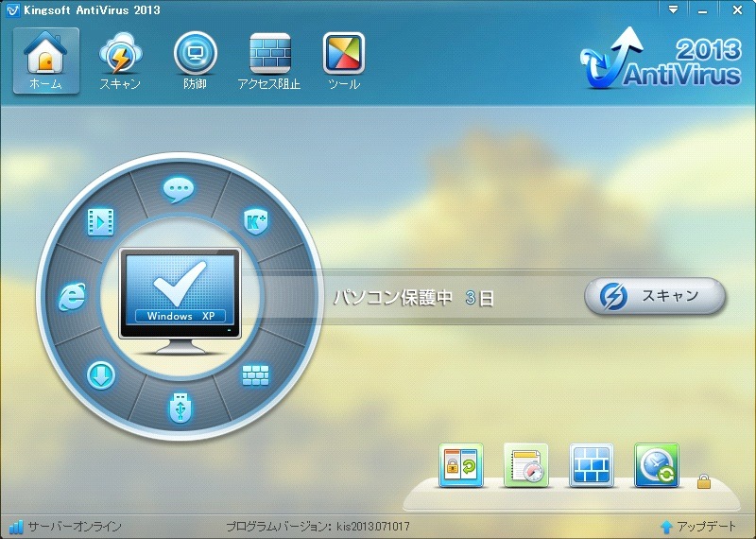Click the Kingsoft title bar app icon
The image size is (756, 539).
coord(12,10)
